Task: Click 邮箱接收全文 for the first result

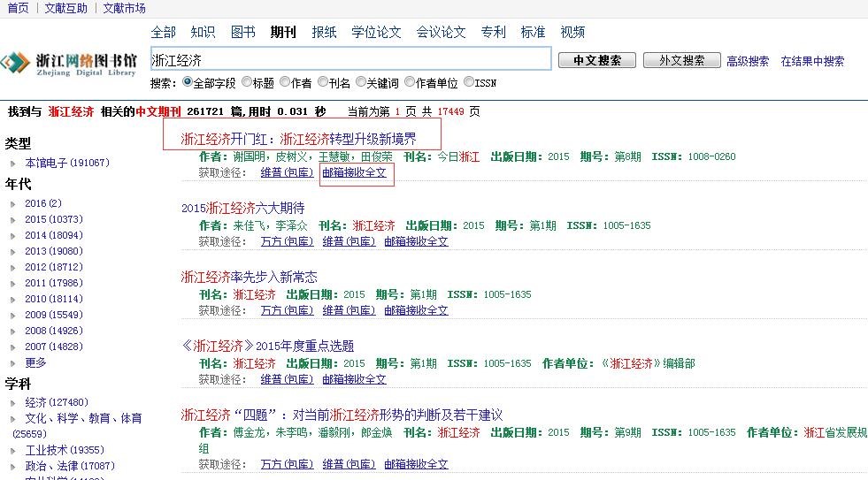Action: click(x=354, y=173)
